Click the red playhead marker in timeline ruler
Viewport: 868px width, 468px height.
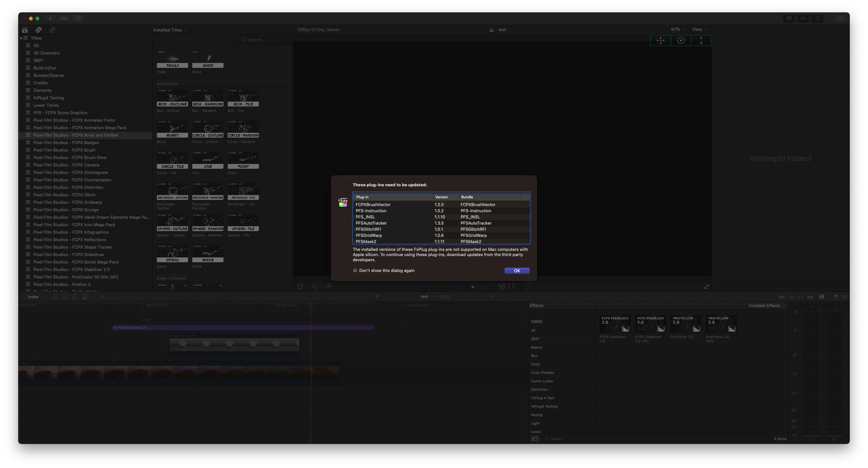[x=311, y=305]
